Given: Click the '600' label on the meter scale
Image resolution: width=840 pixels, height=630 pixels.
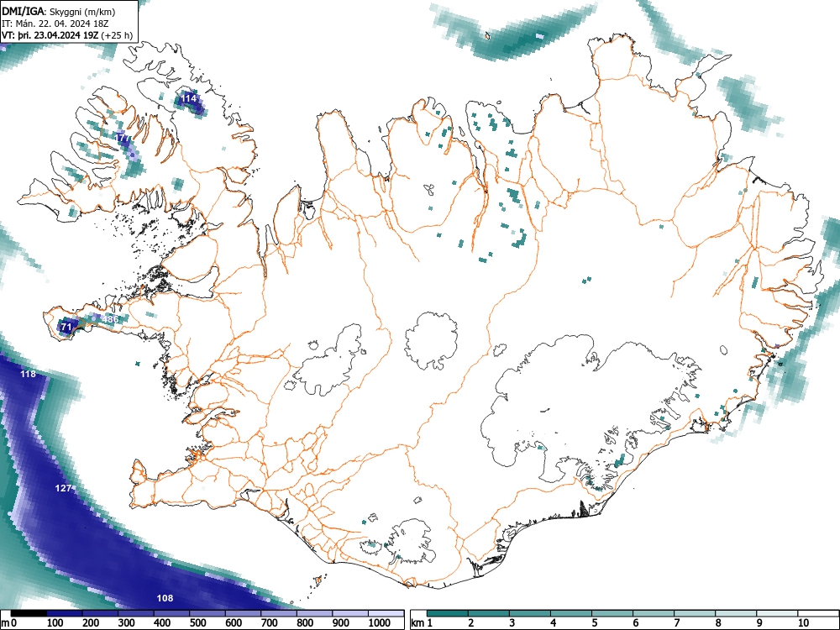Looking at the screenshot, I should tap(234, 622).
